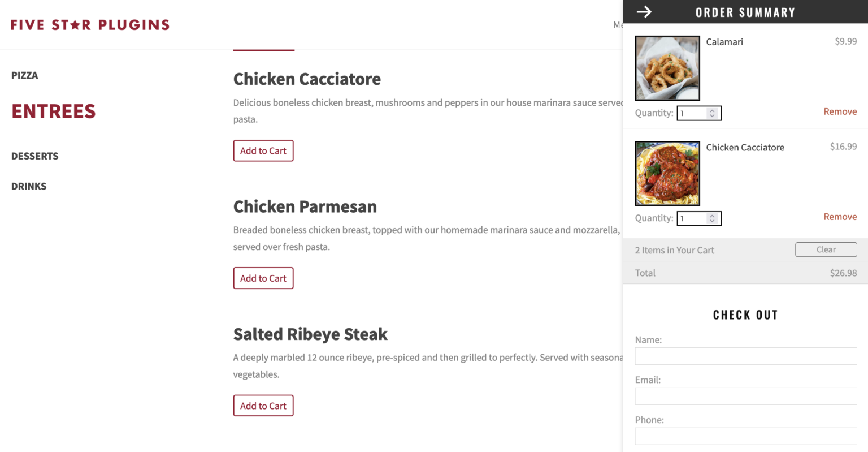Select the PIZZA menu category
This screenshot has width=868, height=452.
tap(24, 75)
